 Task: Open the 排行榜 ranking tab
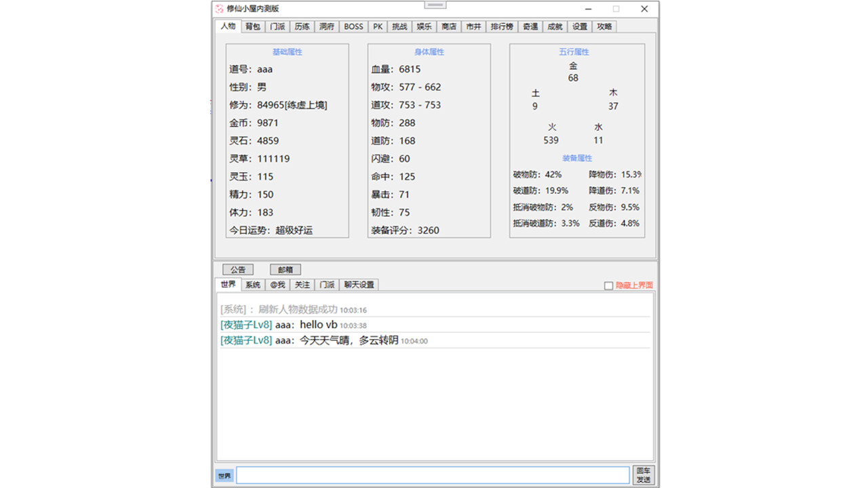coord(501,26)
